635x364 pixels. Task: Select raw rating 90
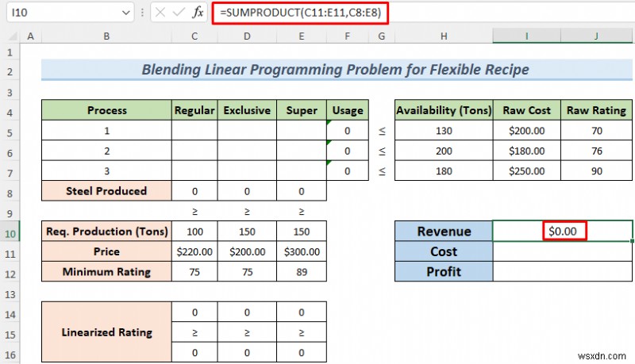point(597,171)
